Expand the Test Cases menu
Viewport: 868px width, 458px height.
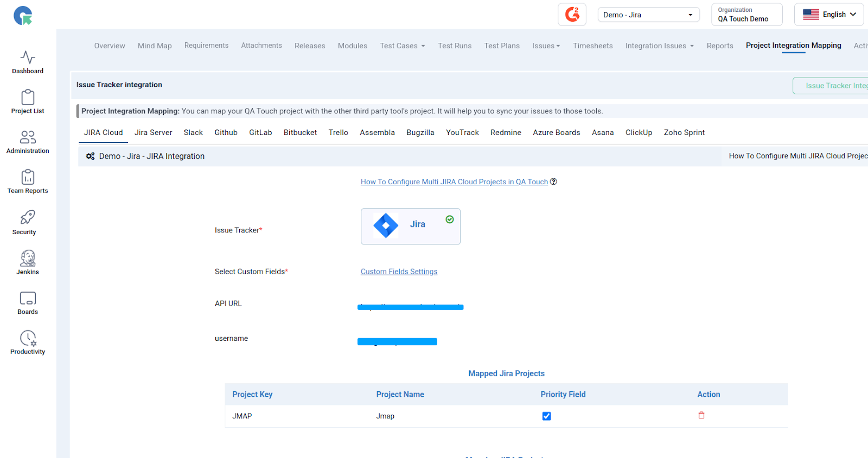[x=402, y=46]
